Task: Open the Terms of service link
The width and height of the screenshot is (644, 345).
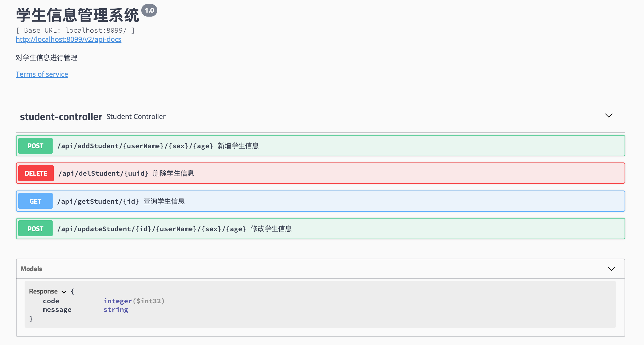Action: coord(42,74)
